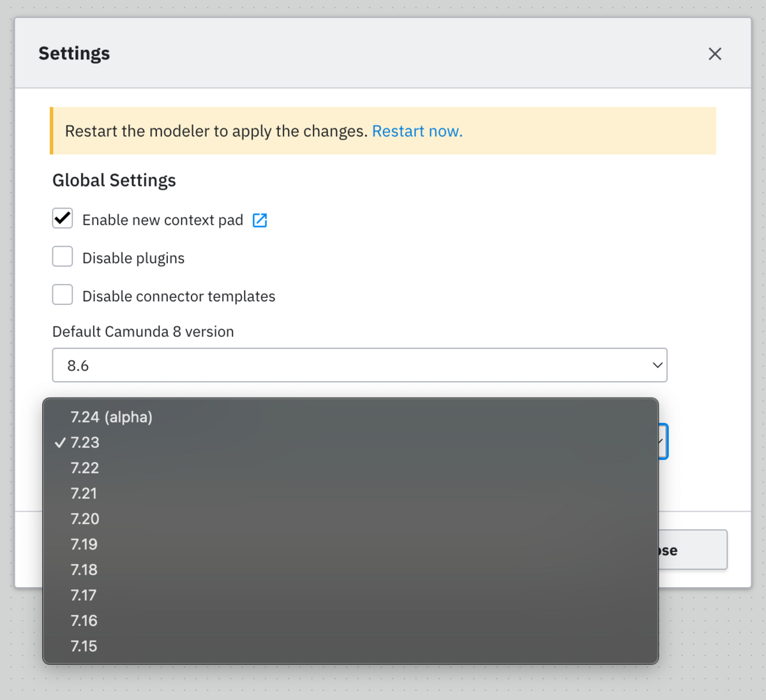Select version 7.21 option
The height and width of the screenshot is (700, 766).
tap(350, 493)
